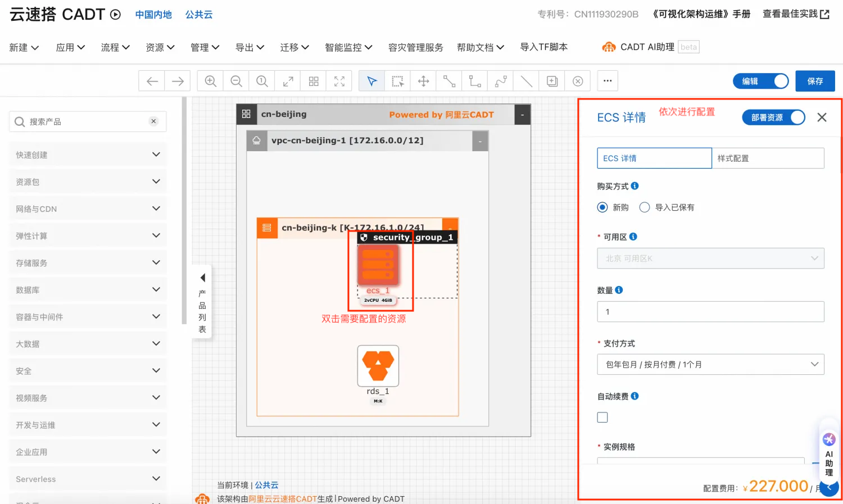This screenshot has height=504, width=843.
Task: Open the 查看最佳实践 link
Action: (x=796, y=14)
